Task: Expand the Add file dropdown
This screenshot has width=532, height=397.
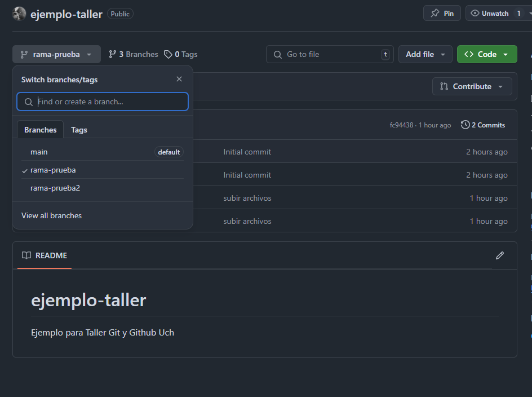Action: (425, 54)
